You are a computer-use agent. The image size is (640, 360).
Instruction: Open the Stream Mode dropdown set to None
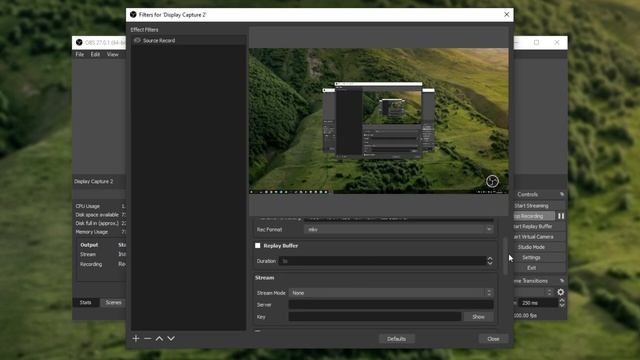391,293
